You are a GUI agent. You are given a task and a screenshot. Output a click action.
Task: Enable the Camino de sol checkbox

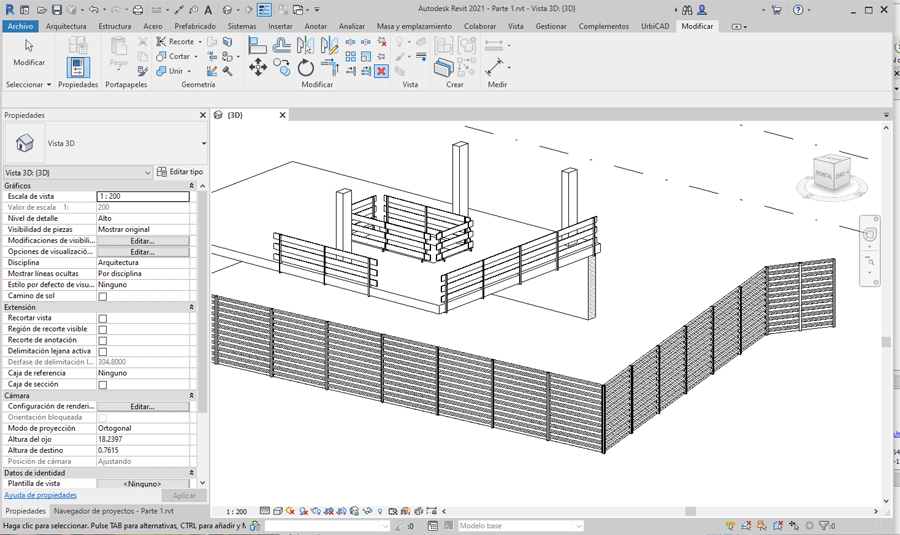(103, 297)
